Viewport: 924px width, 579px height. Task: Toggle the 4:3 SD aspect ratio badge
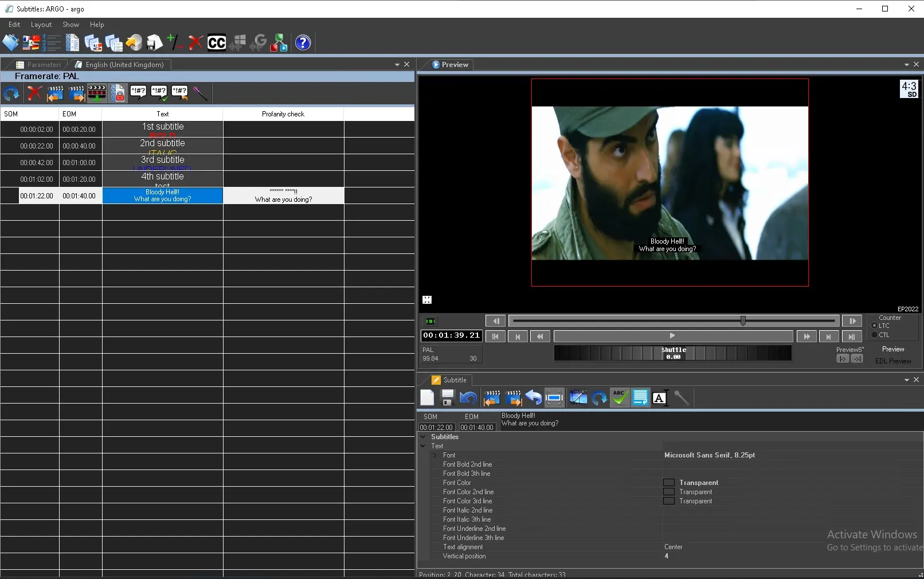pyautogui.click(x=909, y=89)
